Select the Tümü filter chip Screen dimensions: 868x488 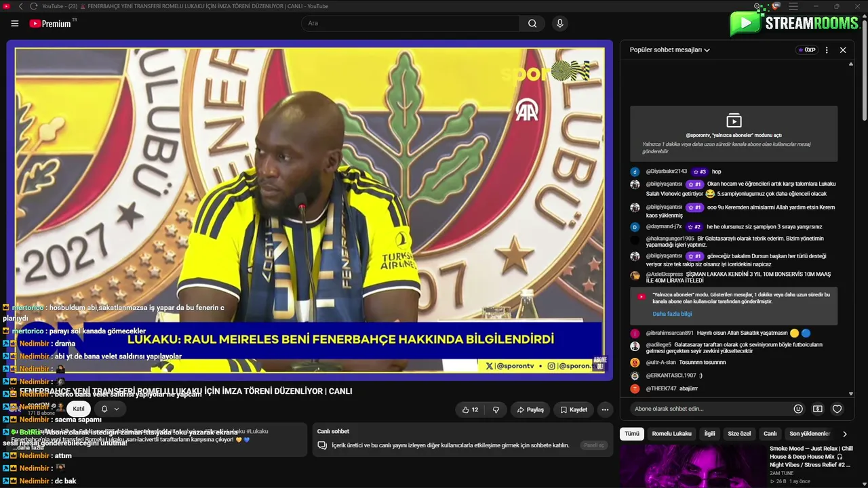[x=632, y=434]
